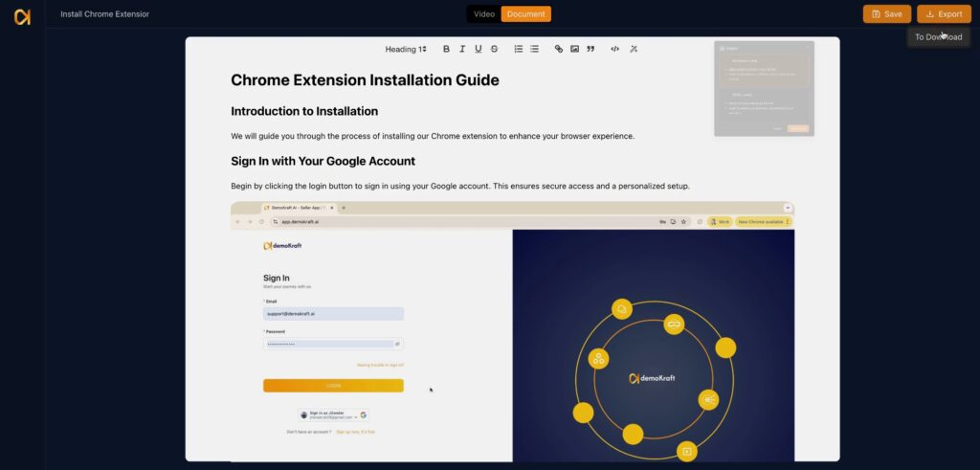Click the insert image icon
Screen dimensions: 980x470
pyautogui.click(x=574, y=49)
